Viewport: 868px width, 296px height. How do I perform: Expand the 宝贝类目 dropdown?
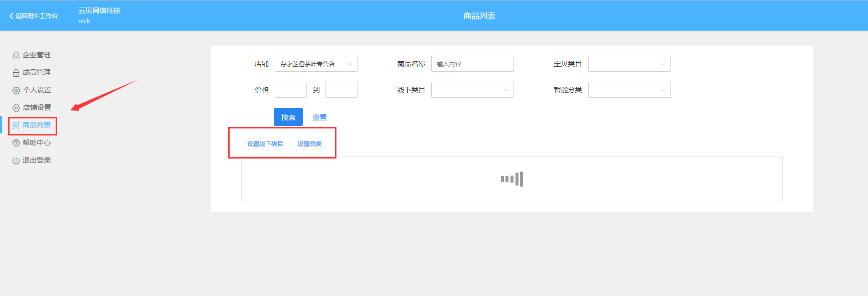[629, 64]
